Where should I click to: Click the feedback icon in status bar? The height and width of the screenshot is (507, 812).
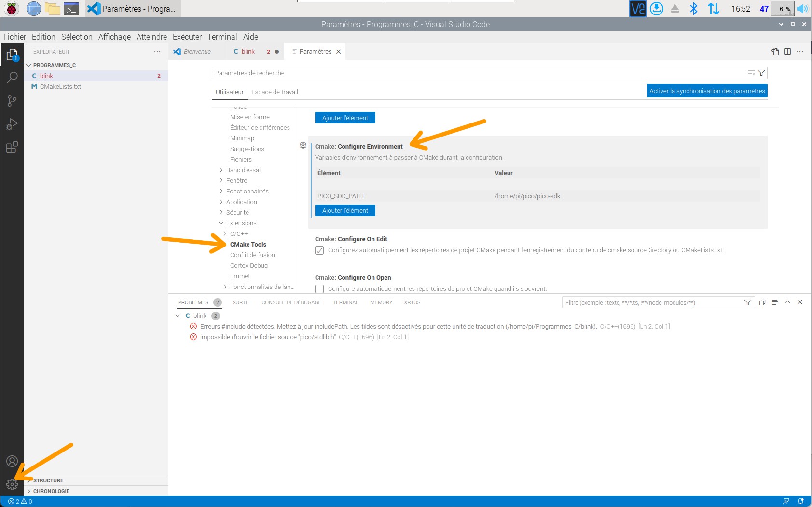click(786, 502)
